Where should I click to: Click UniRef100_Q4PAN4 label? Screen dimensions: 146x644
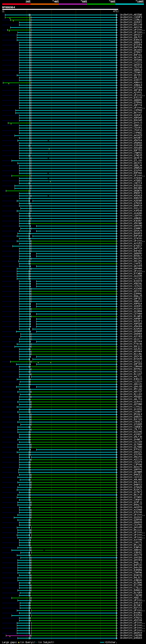coord(131,268)
